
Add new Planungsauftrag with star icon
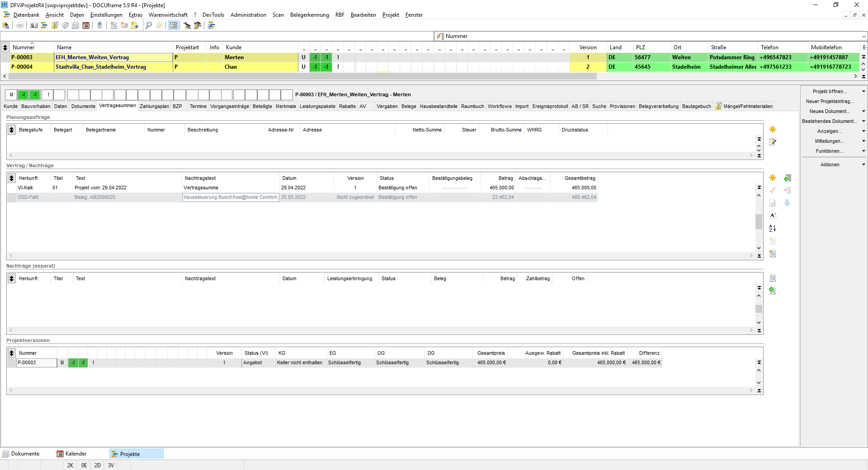[x=773, y=130]
